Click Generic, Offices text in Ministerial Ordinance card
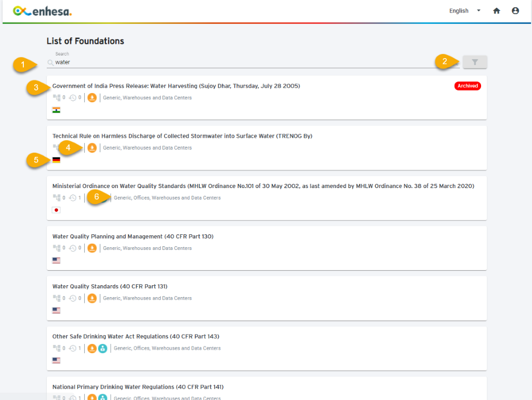532x400 pixels. pyautogui.click(x=167, y=198)
